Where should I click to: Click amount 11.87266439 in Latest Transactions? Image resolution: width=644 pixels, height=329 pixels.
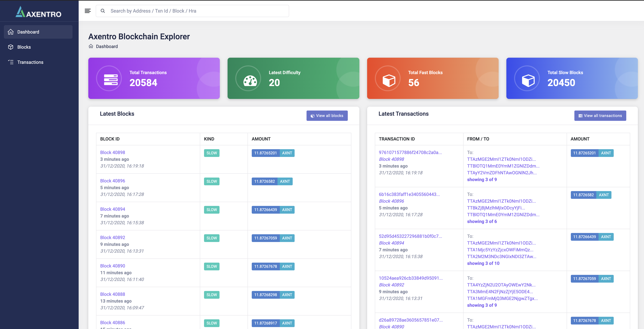tap(585, 237)
